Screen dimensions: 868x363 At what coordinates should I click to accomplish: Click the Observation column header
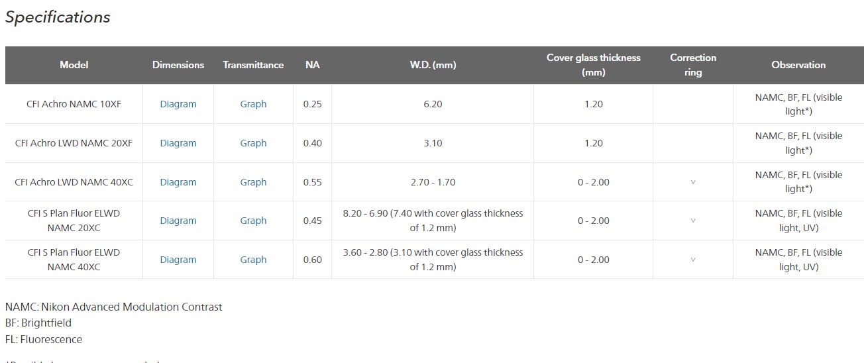tap(798, 65)
